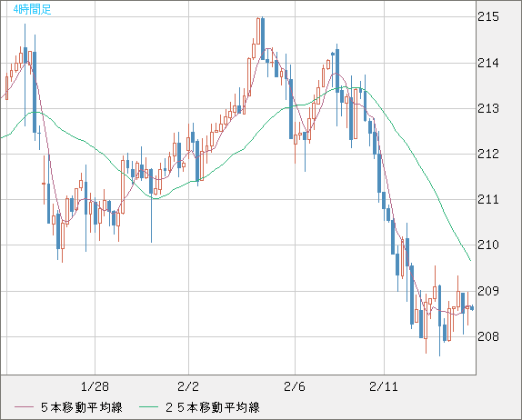This screenshot has height=420, width=522.
Task: Click the 2/11 date axis label
Action: tap(384, 386)
